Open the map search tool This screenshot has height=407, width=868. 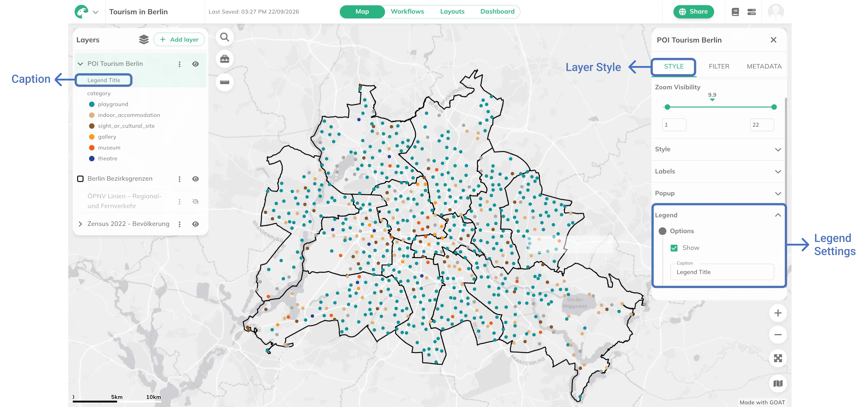pos(225,37)
